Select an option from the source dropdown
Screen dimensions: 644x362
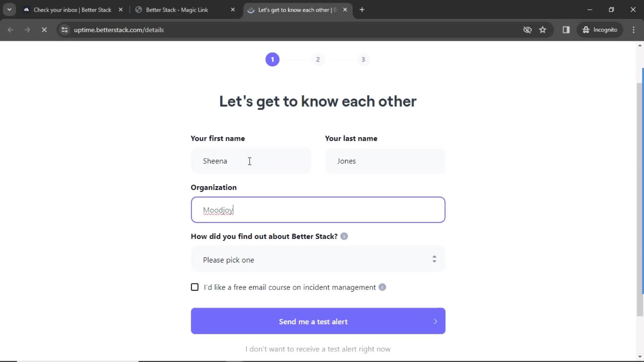(x=318, y=260)
